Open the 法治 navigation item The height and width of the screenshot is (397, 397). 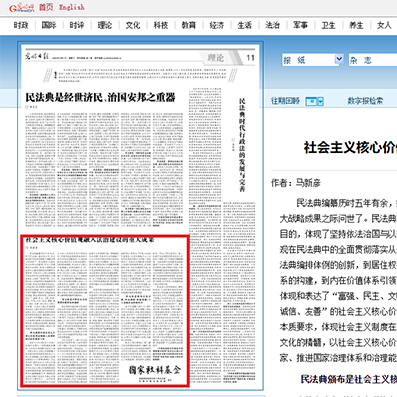(x=272, y=25)
